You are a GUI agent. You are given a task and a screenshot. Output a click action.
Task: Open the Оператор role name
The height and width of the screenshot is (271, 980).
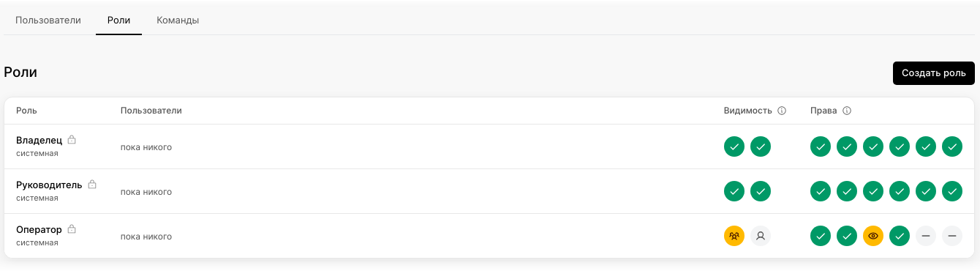tap(39, 229)
